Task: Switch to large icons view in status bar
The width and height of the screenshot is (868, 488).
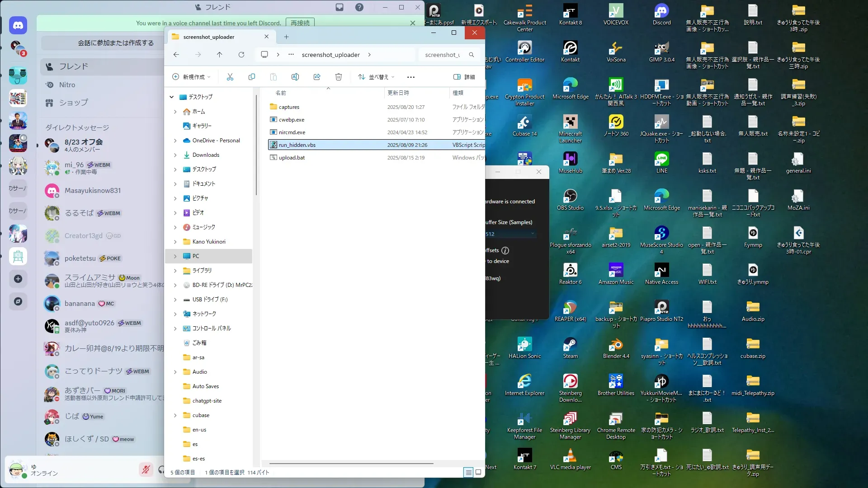Action: [x=478, y=472]
